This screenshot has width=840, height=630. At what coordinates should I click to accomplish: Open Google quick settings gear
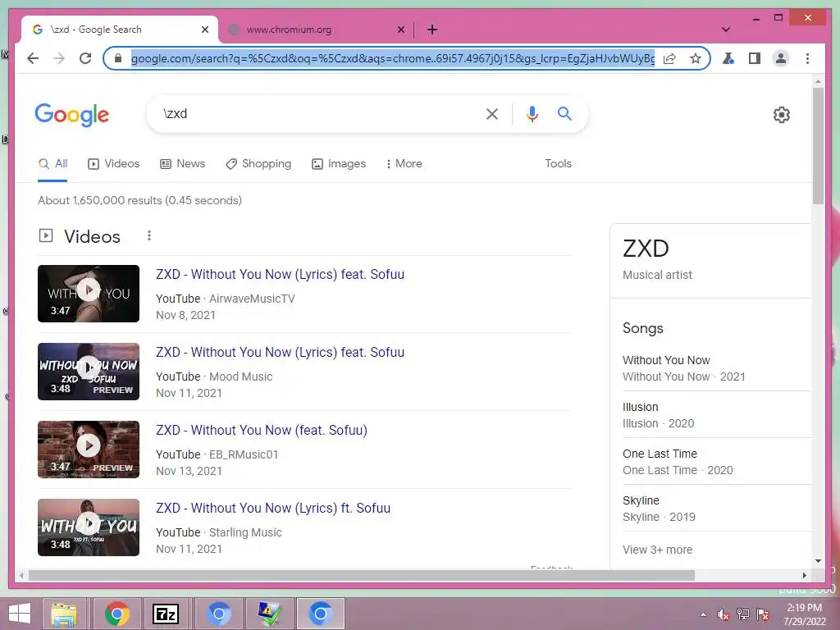point(782,115)
